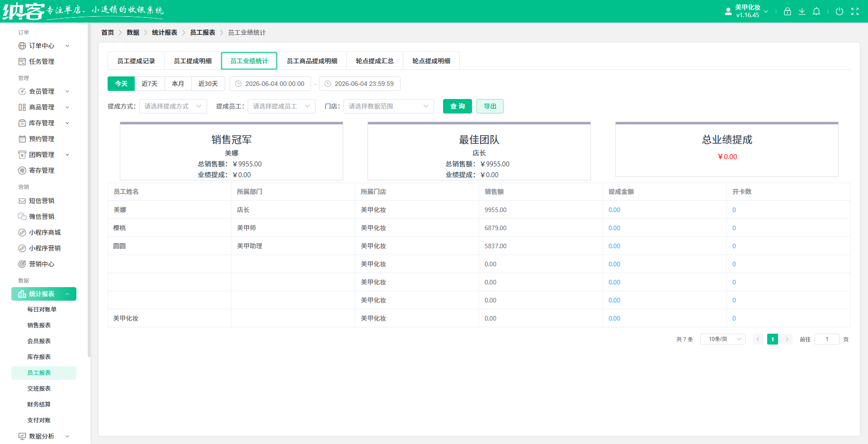This screenshot has height=444, width=868.
Task: Click the user avatar icon beside 美甲化妆
Action: (x=728, y=12)
